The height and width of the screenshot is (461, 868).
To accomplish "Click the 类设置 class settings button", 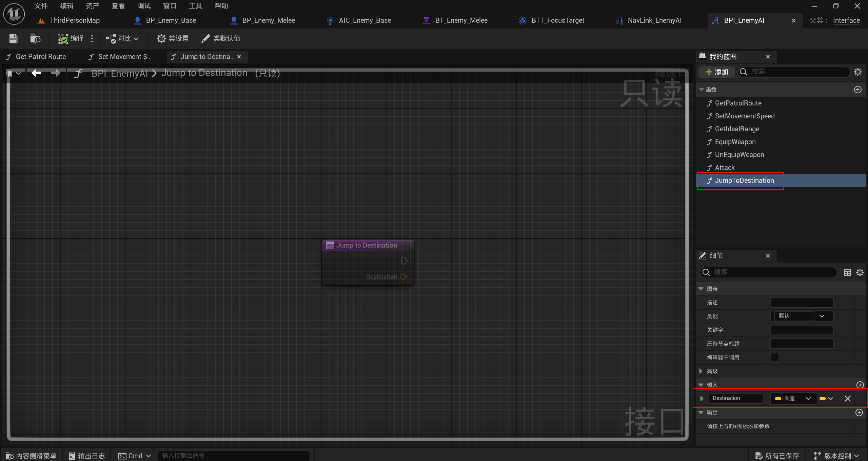I will [x=173, y=39].
